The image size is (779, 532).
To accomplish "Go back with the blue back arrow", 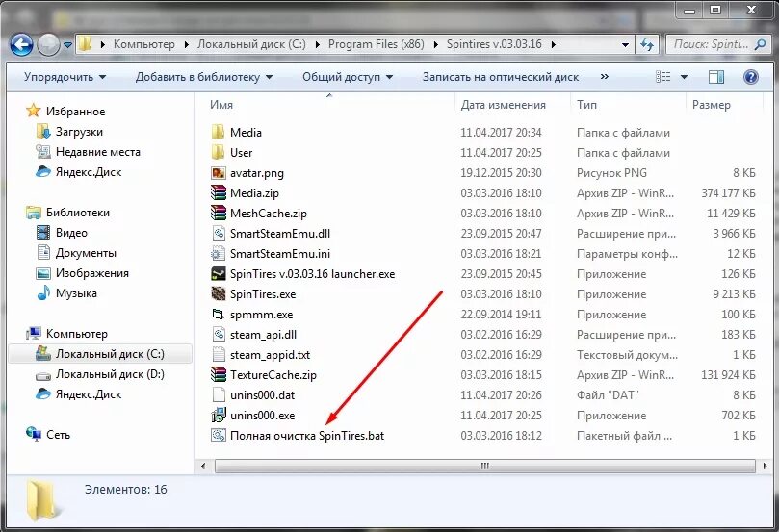I will point(21,45).
